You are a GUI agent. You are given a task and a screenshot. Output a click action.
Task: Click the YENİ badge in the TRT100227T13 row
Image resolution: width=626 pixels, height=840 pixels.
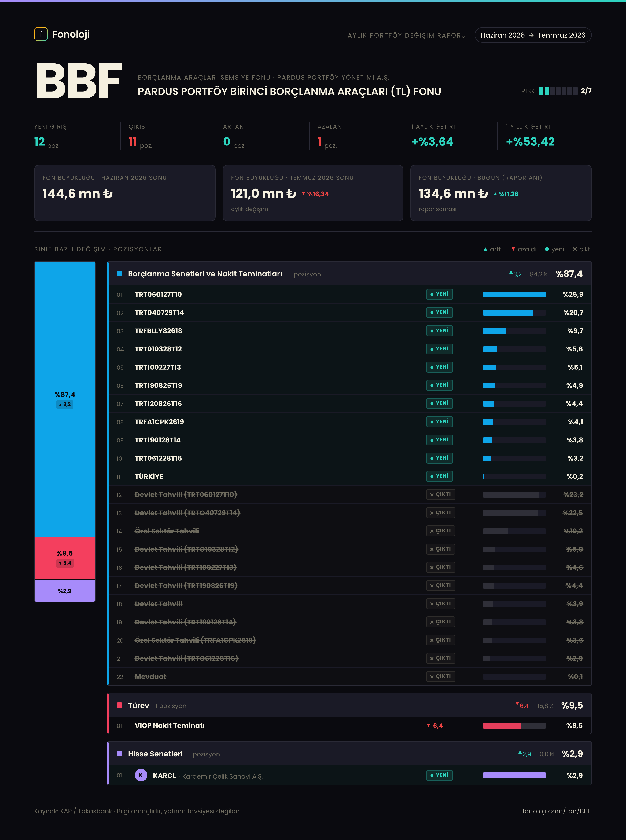point(440,367)
